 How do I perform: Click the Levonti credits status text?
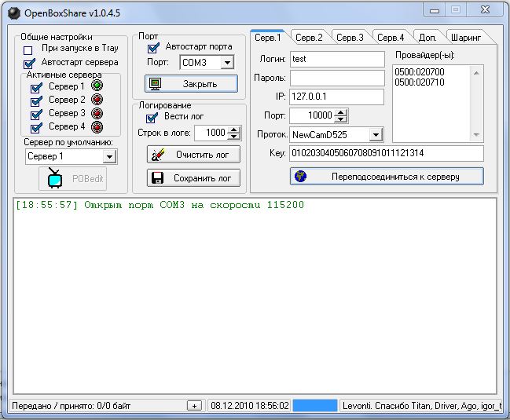(x=422, y=406)
